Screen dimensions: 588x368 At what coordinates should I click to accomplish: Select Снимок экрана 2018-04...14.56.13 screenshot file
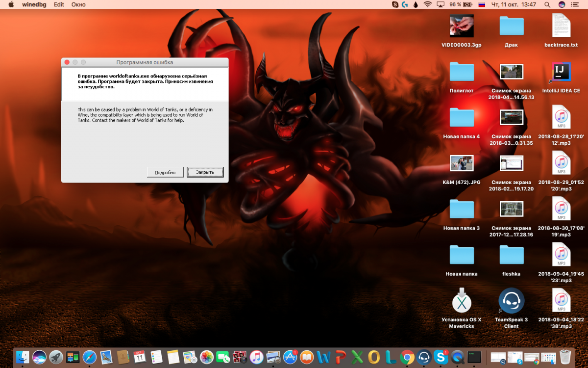pyautogui.click(x=511, y=81)
